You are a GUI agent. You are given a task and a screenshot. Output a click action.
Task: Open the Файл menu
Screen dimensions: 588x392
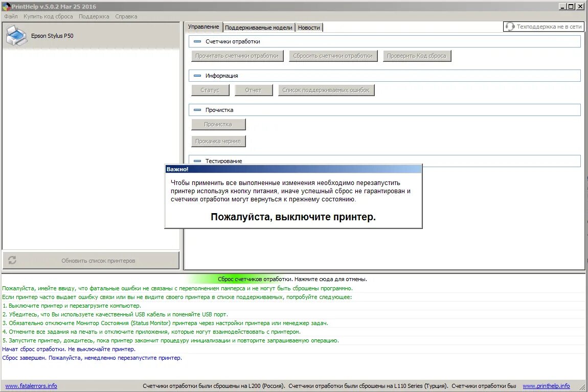pyautogui.click(x=11, y=16)
